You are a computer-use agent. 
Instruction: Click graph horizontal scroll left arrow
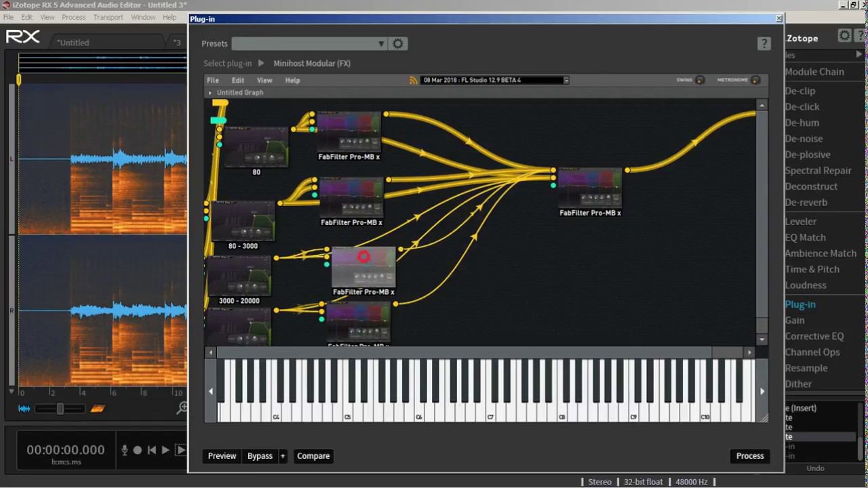[211, 352]
